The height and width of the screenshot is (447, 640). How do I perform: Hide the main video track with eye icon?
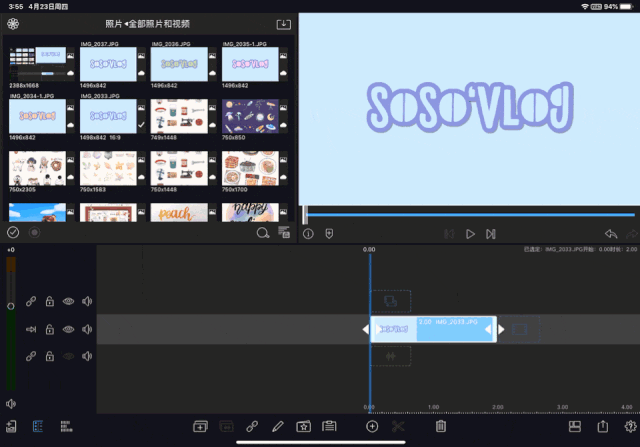[x=68, y=329]
